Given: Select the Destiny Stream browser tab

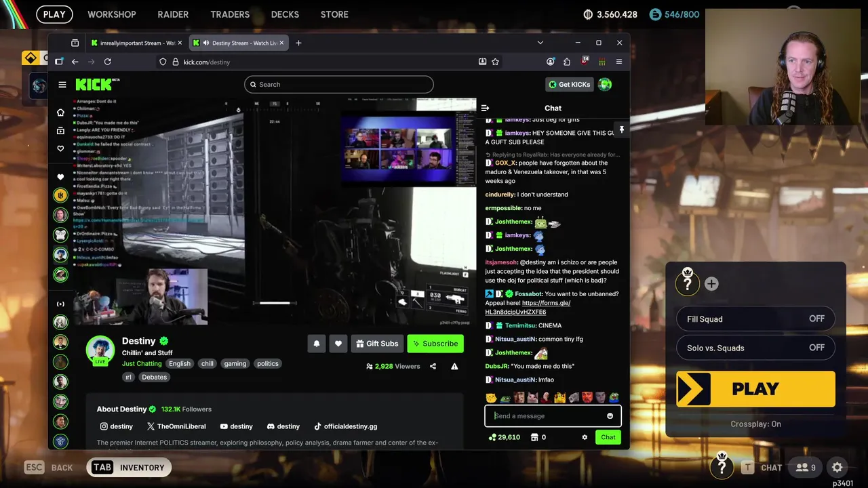Looking at the screenshot, I should 239,43.
